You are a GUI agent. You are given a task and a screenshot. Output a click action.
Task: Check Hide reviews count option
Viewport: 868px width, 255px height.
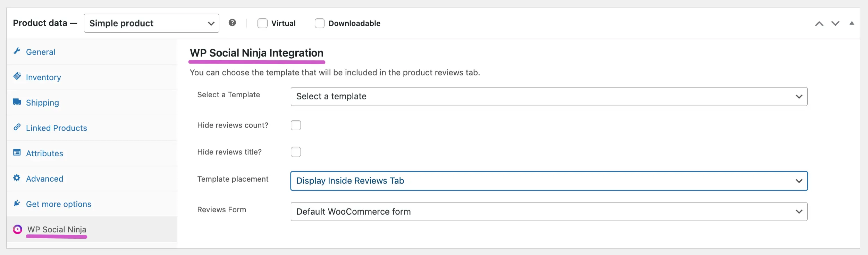pos(296,125)
